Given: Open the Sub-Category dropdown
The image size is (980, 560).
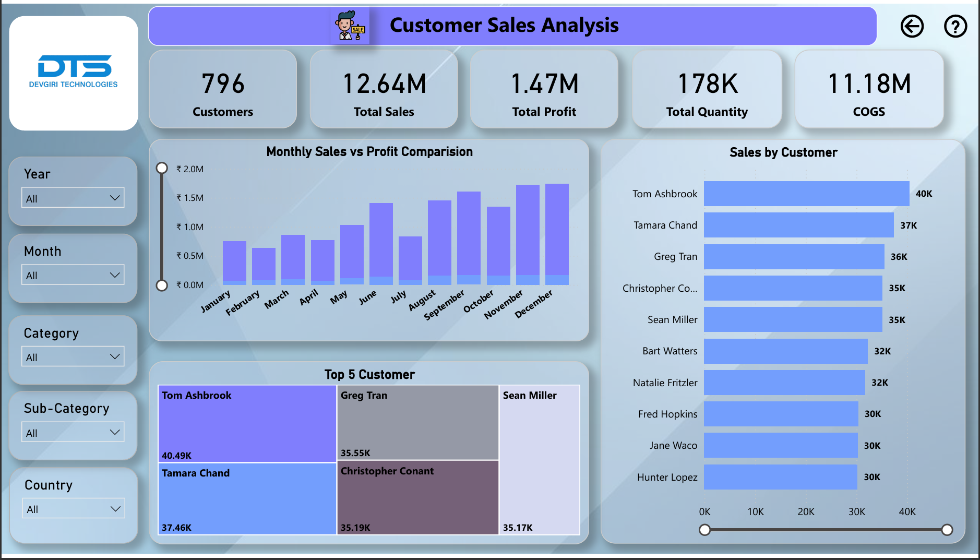Looking at the screenshot, I should [73, 433].
